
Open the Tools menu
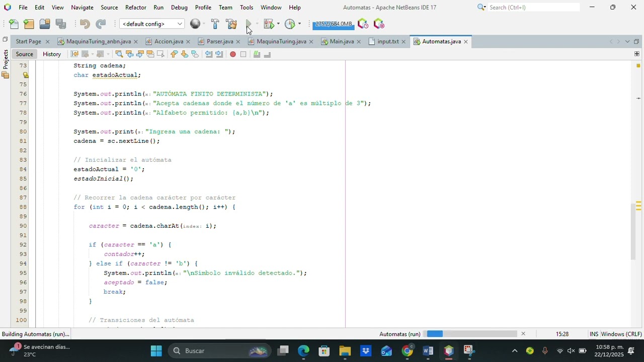pyautogui.click(x=247, y=7)
